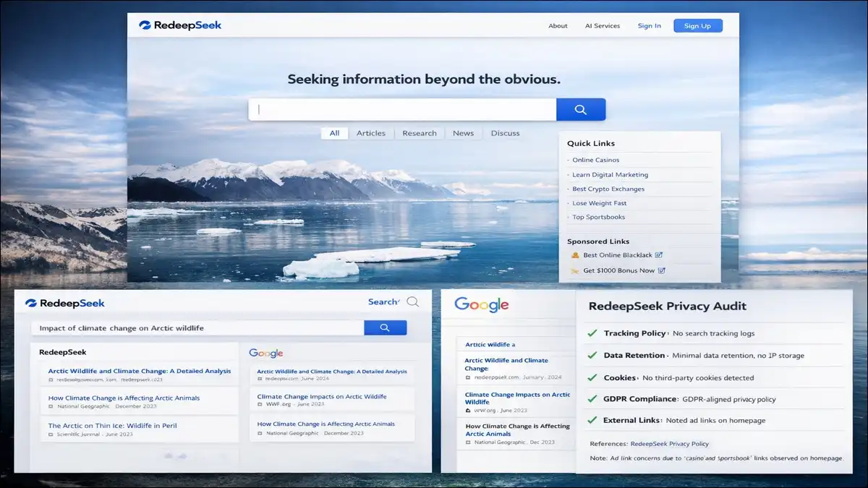The width and height of the screenshot is (868, 488).
Task: Click 'No third-party cookies detected' text
Action: [x=698, y=378]
